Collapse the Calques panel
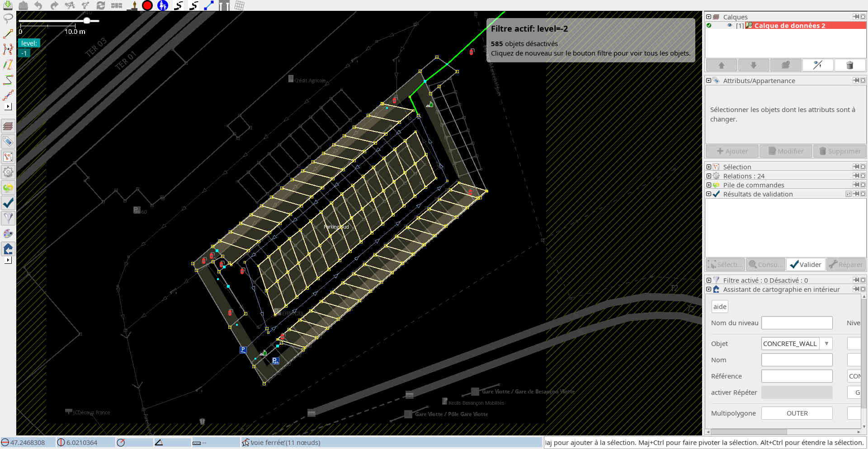 [709, 17]
